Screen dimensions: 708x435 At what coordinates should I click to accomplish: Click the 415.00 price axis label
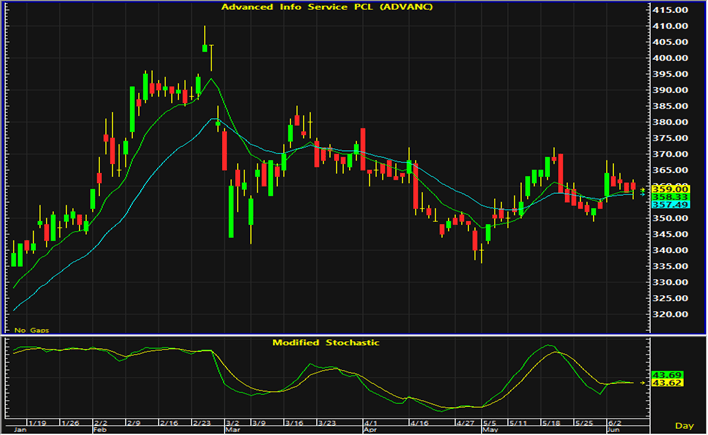tap(670, 10)
